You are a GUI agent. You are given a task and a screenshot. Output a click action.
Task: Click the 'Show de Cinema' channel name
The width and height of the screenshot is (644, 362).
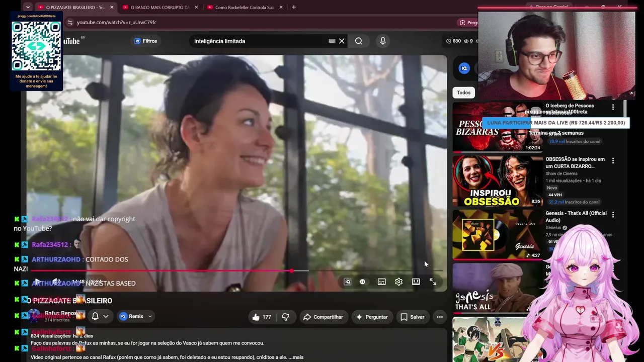coord(561,174)
